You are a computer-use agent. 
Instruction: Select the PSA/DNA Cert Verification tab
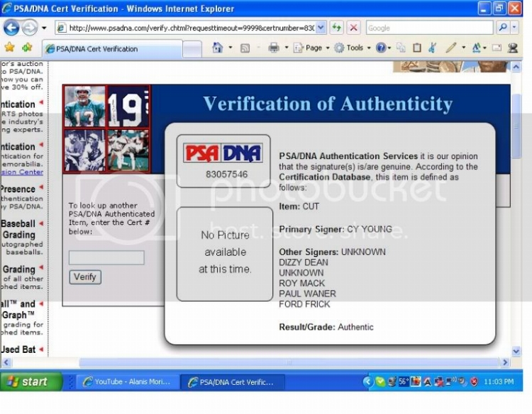click(112, 49)
